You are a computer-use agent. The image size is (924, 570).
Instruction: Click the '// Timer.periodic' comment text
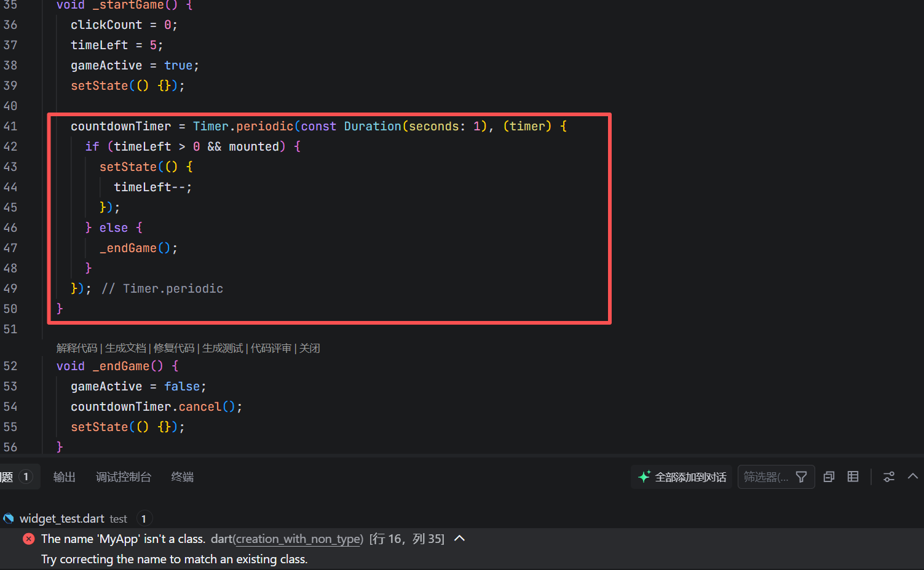[x=162, y=288]
